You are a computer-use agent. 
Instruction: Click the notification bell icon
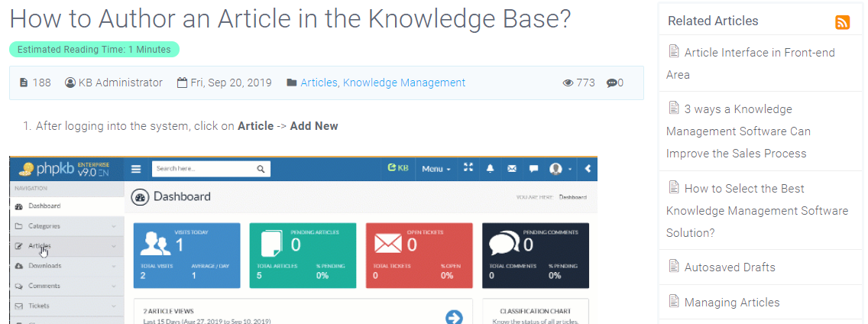pyautogui.click(x=491, y=169)
